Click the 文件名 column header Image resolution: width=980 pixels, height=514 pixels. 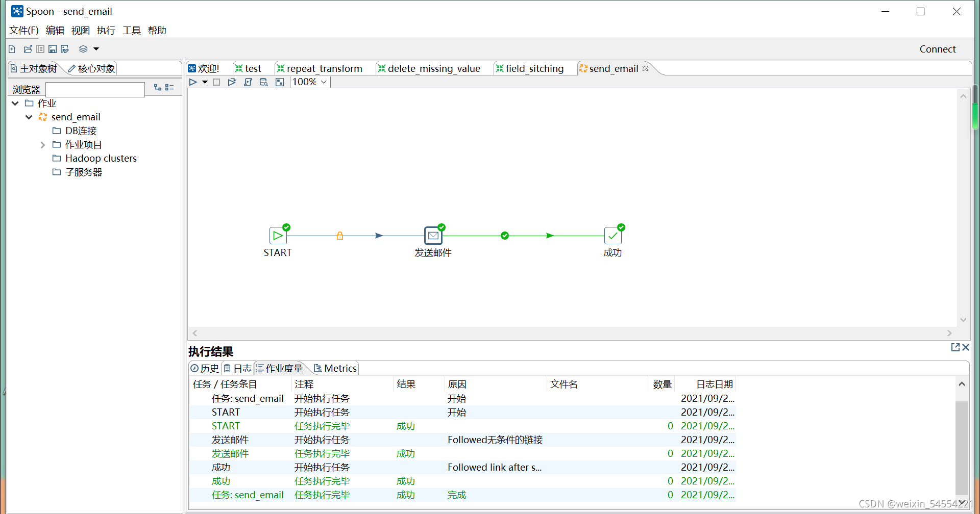(598, 384)
